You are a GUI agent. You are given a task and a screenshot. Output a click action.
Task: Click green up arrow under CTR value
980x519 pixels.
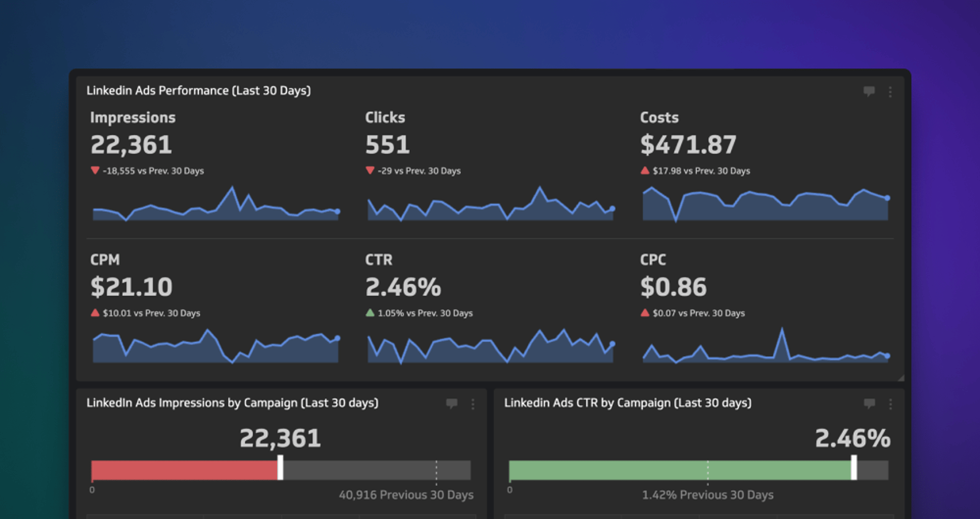pyautogui.click(x=370, y=313)
